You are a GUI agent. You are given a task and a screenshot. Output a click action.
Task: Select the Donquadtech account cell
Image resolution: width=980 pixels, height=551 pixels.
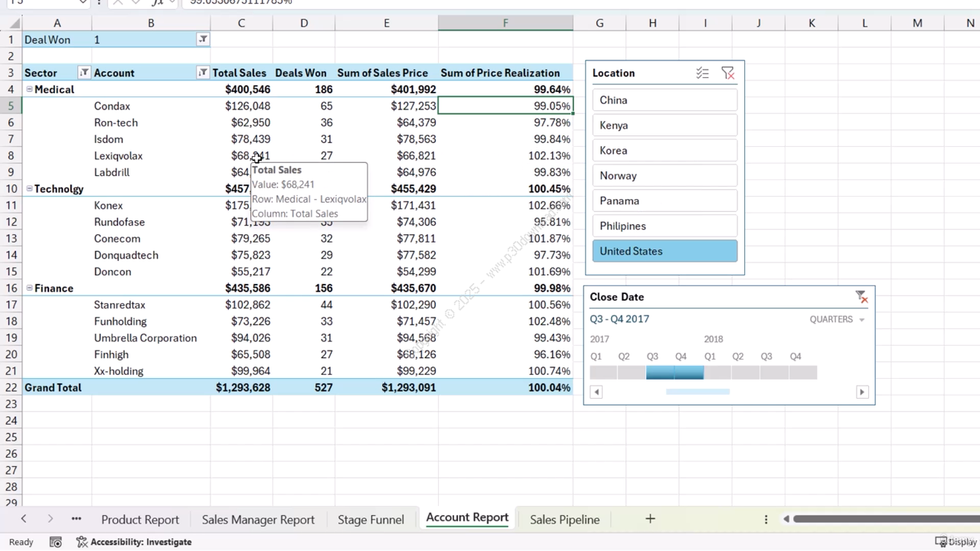151,256
